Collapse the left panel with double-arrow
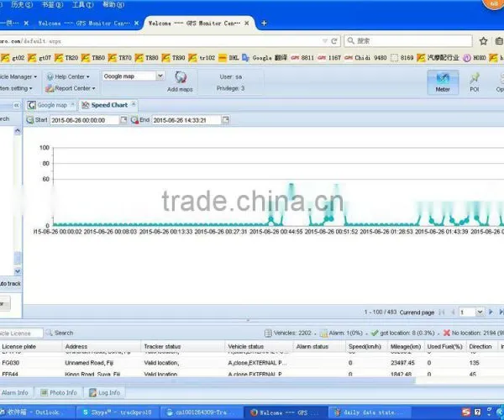The height and width of the screenshot is (420, 504). coord(17,105)
